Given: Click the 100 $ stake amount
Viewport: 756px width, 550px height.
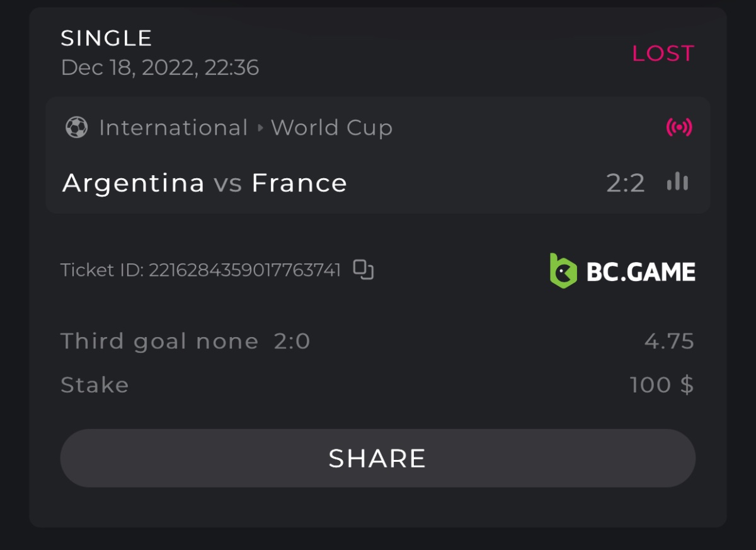Looking at the screenshot, I should (x=661, y=385).
